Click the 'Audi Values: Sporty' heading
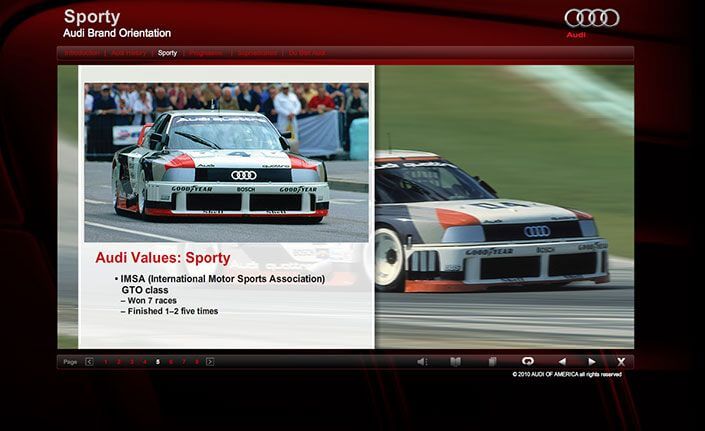 tap(163, 258)
